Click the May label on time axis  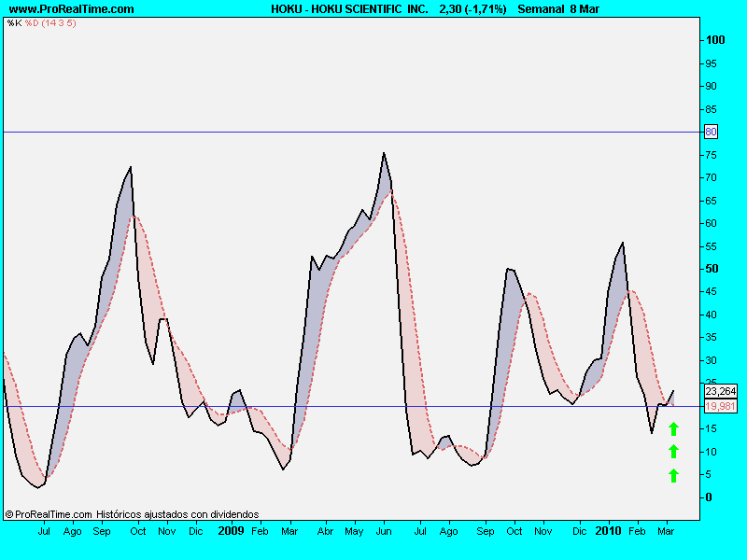[x=354, y=531]
